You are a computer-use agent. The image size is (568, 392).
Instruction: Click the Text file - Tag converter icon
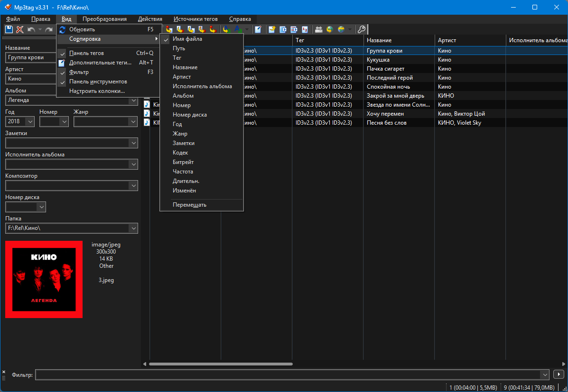pyautogui.click(x=202, y=30)
